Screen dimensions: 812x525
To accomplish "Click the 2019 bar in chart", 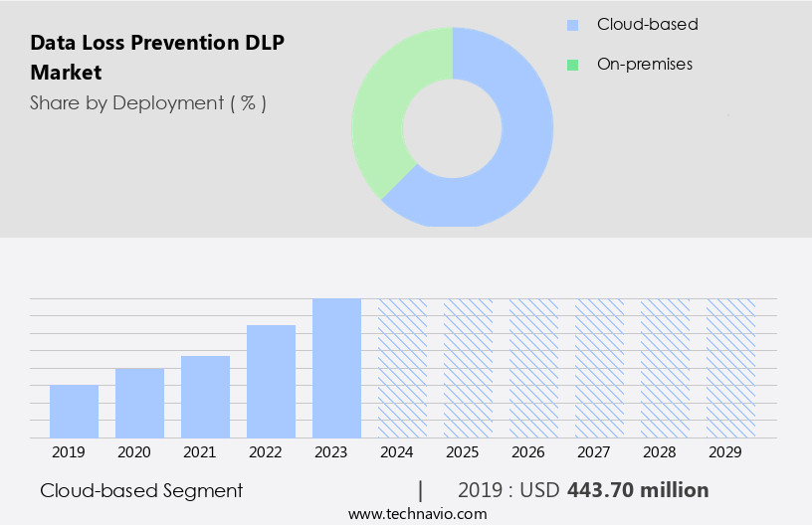I will tap(74, 412).
